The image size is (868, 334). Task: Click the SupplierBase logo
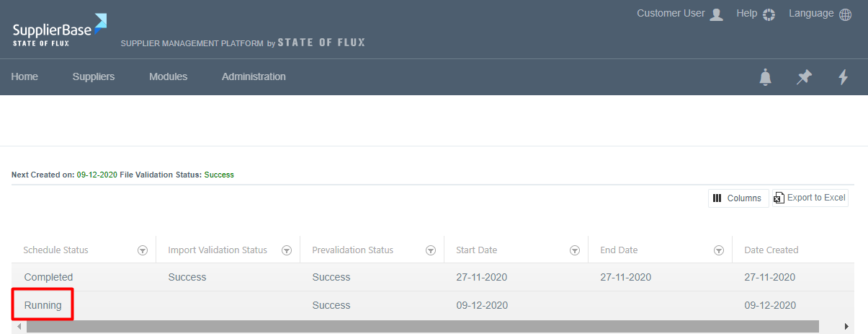(x=59, y=29)
